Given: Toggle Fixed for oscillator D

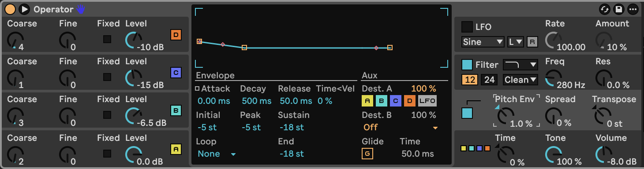Looking at the screenshot, I should click(x=107, y=39).
